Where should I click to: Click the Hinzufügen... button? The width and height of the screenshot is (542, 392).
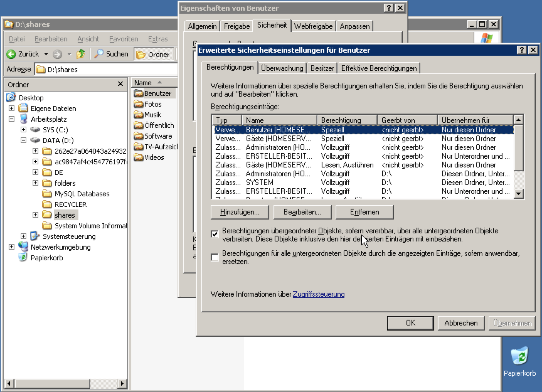tap(240, 212)
